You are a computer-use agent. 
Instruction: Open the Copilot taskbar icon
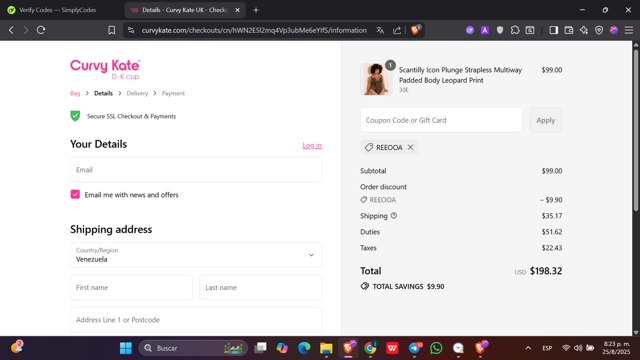[x=282, y=348]
